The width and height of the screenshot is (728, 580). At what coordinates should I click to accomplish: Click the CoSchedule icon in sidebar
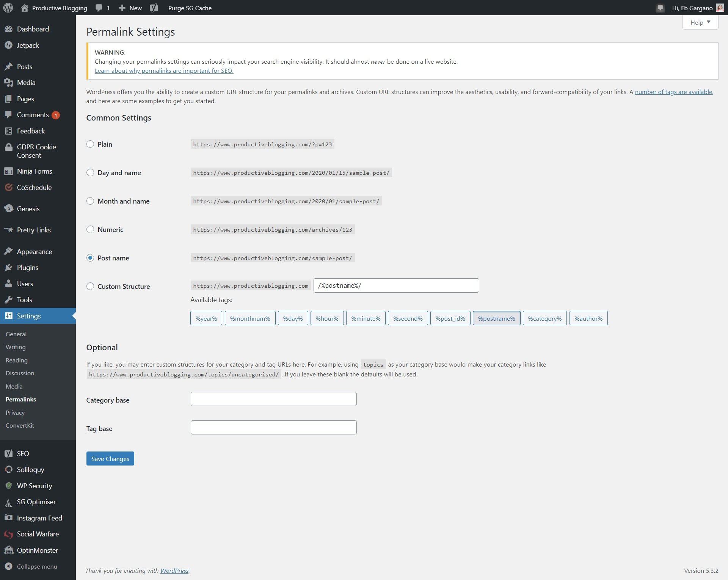coord(9,187)
